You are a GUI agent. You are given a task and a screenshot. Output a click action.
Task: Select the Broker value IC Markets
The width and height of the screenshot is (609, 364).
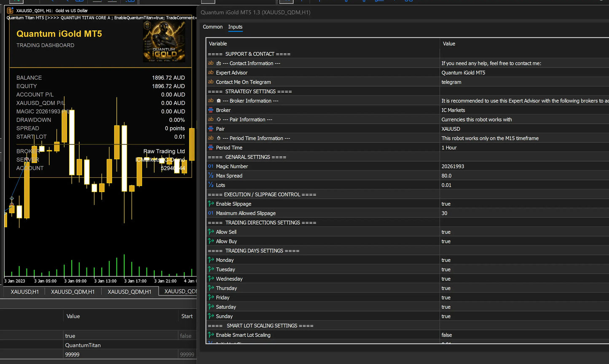pyautogui.click(x=453, y=110)
